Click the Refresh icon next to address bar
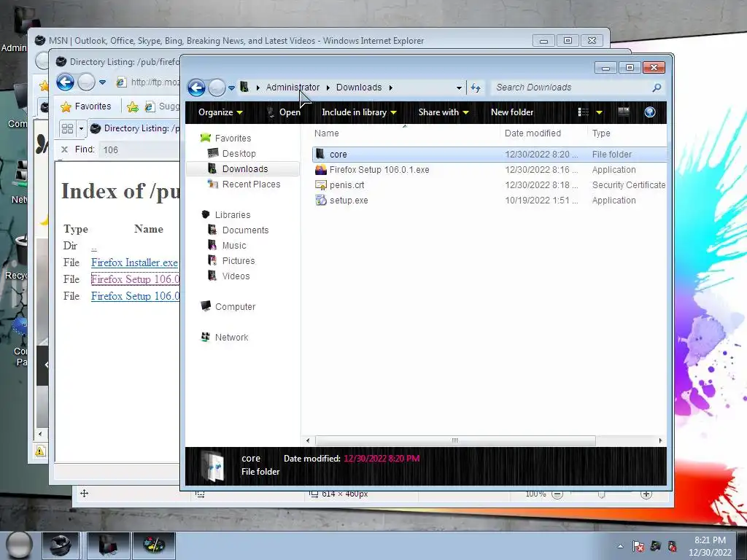Image resolution: width=747 pixels, height=560 pixels. click(x=476, y=87)
